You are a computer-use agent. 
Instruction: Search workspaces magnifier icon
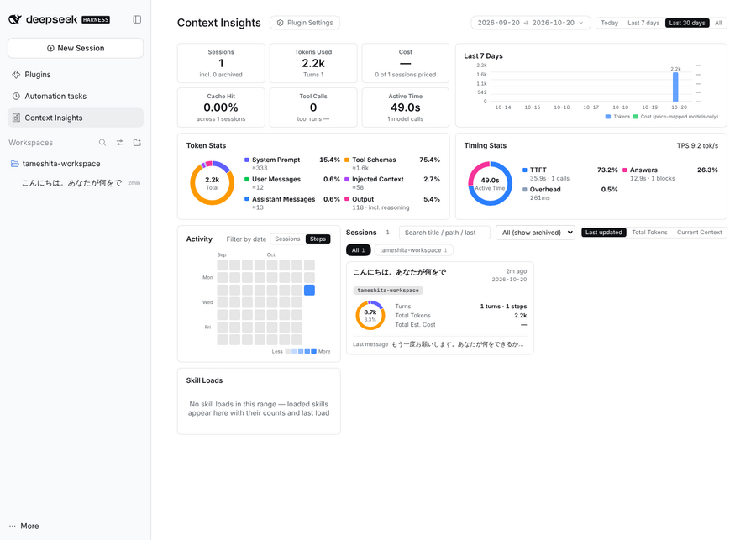click(102, 143)
